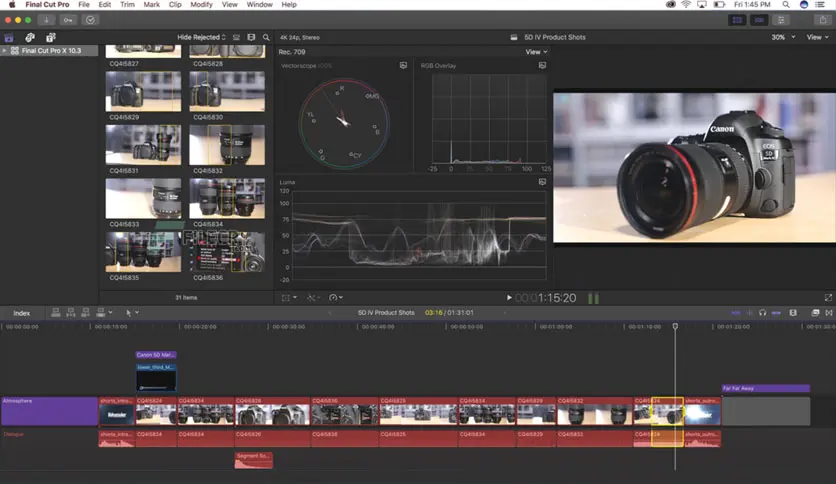The image size is (836, 484).
Task: Click the Import Media arrow button
Action: 46,19
